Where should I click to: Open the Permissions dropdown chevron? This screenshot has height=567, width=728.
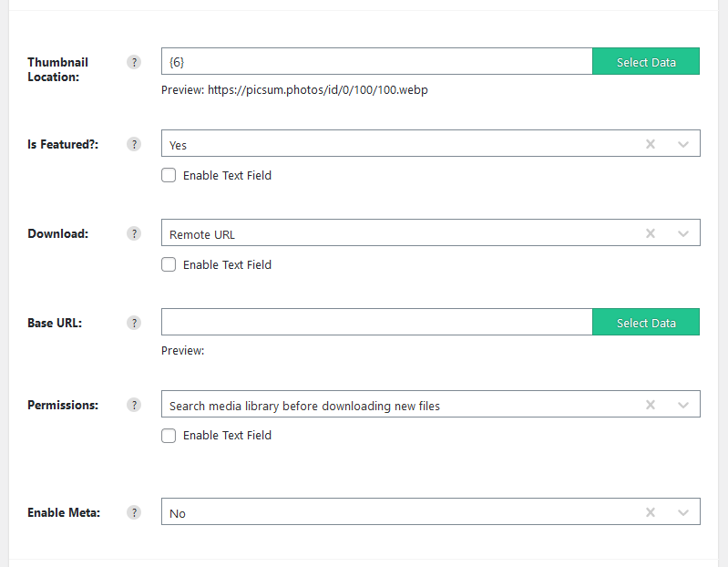[683, 405]
